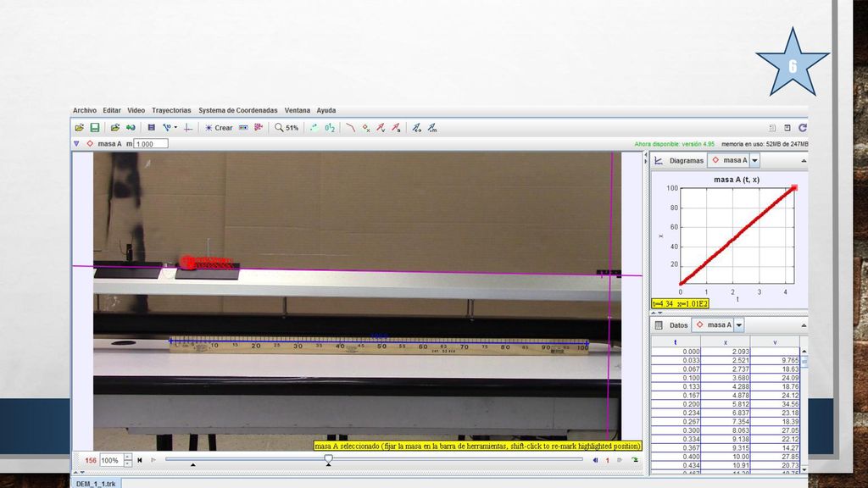Open the calibration tools dropdown arrow
Viewport: 868px width, 488px height.
(175, 128)
